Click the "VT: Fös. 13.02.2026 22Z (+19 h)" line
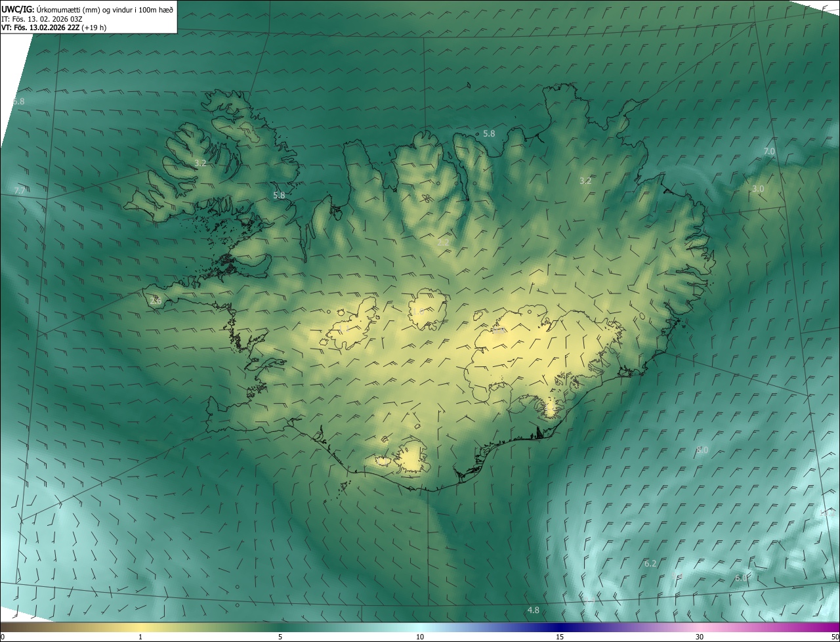Viewport: 840px width, 642px height. pyautogui.click(x=54, y=28)
